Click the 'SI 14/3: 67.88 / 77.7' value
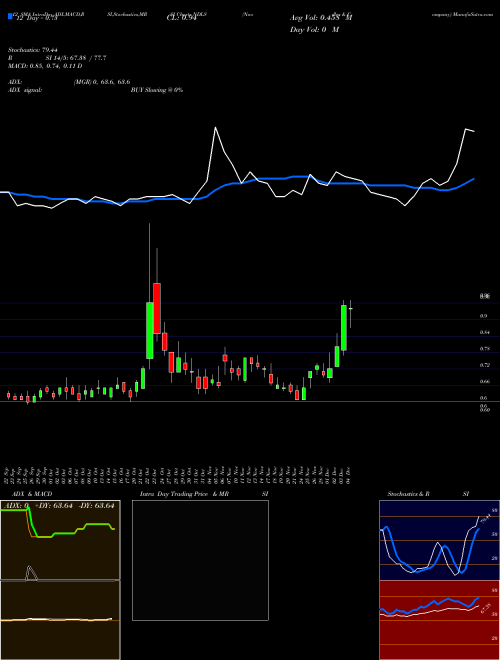This screenshot has width=500, height=660. coord(76,58)
